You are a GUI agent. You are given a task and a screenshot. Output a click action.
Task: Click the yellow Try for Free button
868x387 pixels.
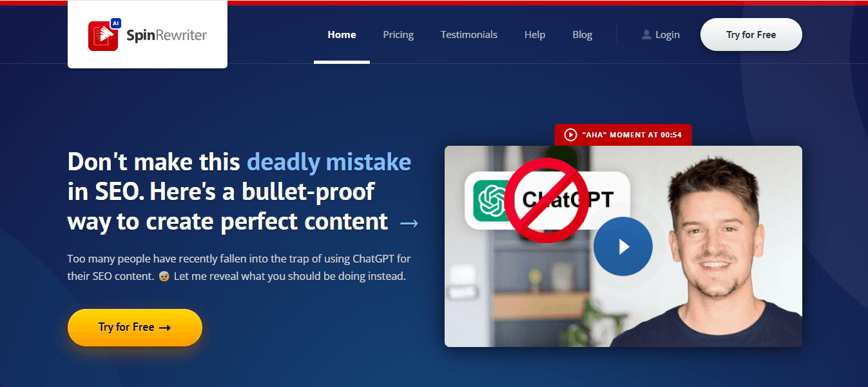point(135,328)
